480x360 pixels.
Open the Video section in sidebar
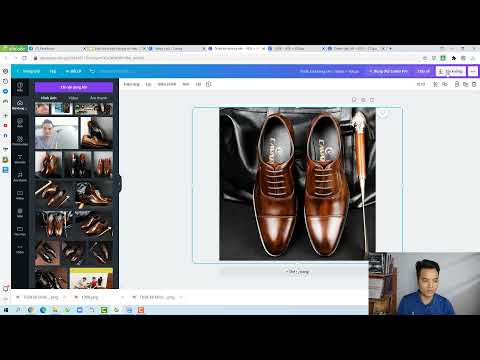pyautogui.click(x=20, y=194)
